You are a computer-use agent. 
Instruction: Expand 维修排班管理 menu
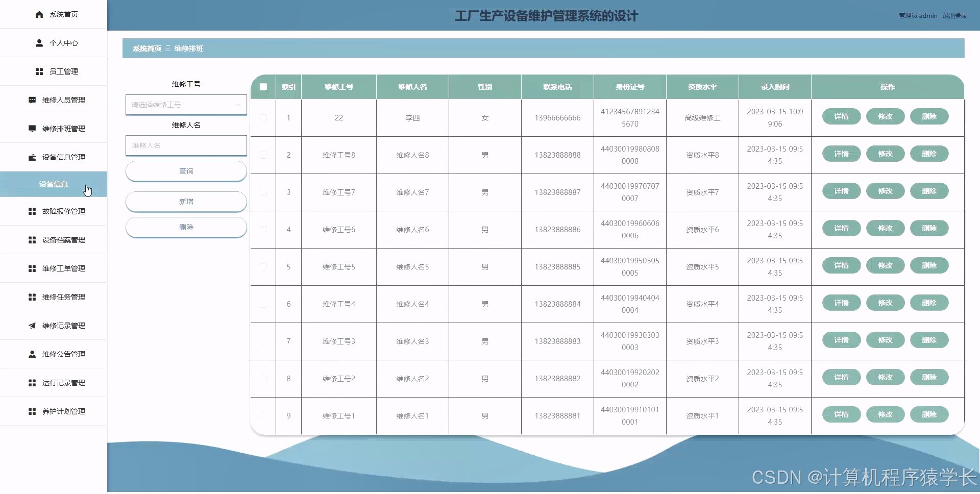54,129
